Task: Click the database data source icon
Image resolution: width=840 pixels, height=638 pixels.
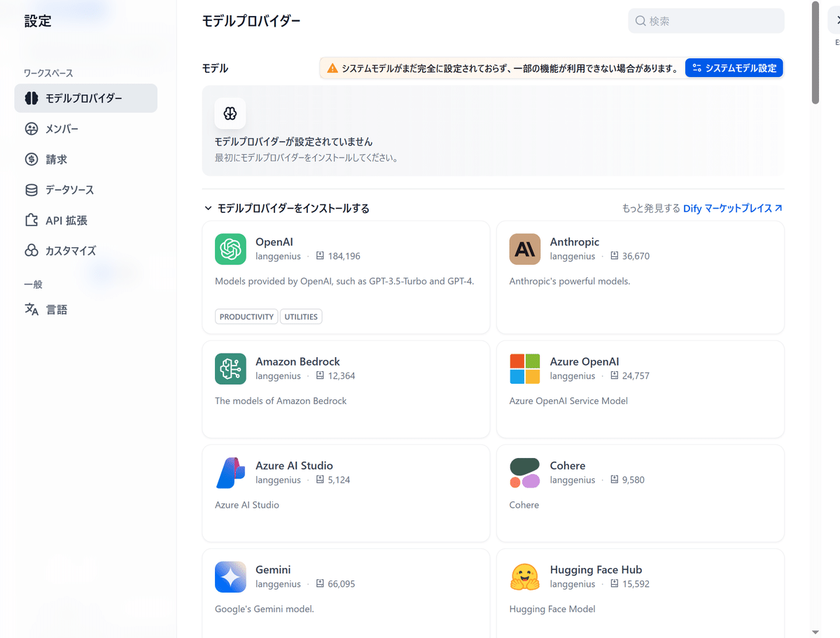Action: [31, 190]
